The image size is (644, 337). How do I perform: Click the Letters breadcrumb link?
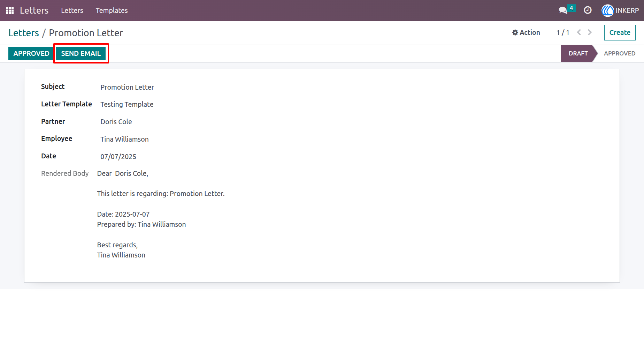pyautogui.click(x=24, y=33)
